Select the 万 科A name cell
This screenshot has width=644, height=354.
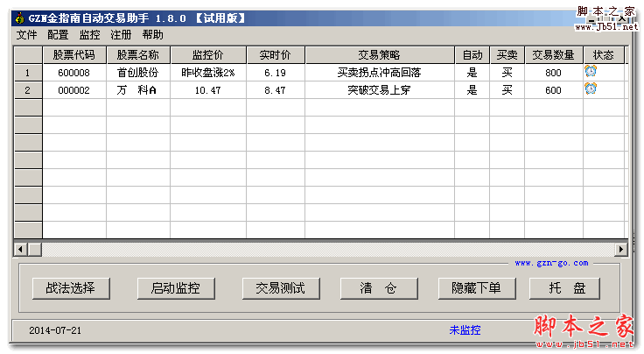pyautogui.click(x=138, y=90)
